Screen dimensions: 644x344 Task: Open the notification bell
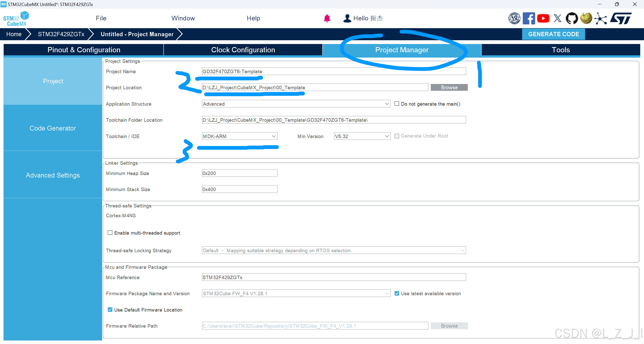click(x=327, y=18)
